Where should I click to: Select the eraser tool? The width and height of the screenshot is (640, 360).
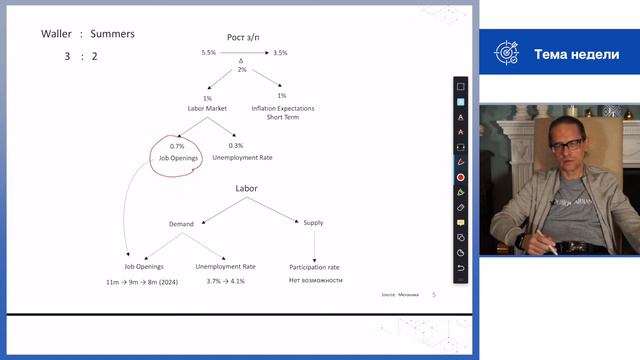460,207
